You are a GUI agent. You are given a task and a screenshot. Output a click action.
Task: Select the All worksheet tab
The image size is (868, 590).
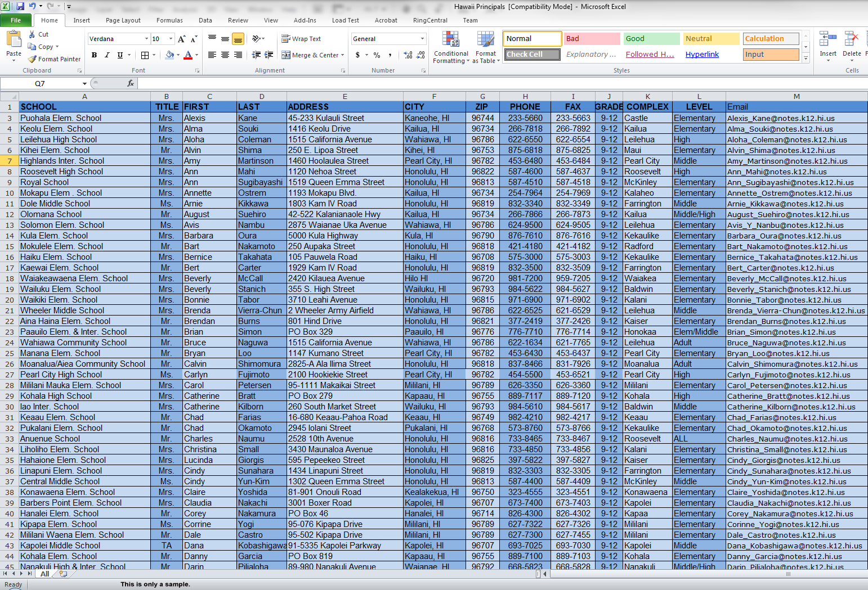pos(45,574)
